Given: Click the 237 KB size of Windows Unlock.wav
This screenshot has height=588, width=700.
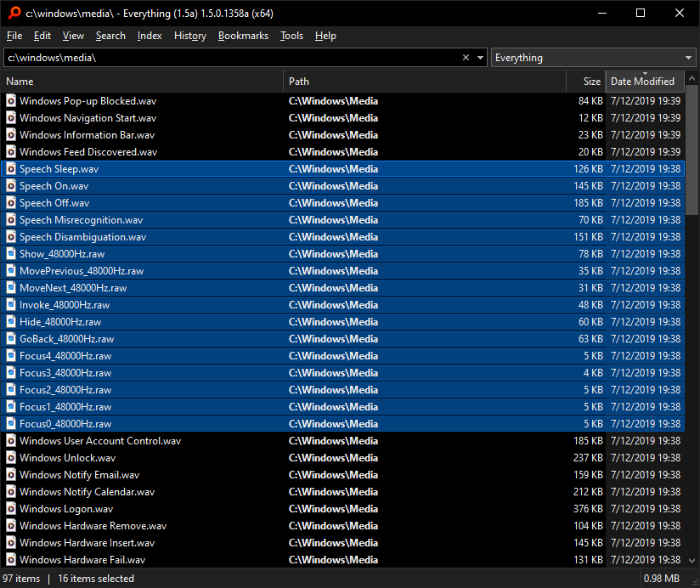Looking at the screenshot, I should coord(588,458).
